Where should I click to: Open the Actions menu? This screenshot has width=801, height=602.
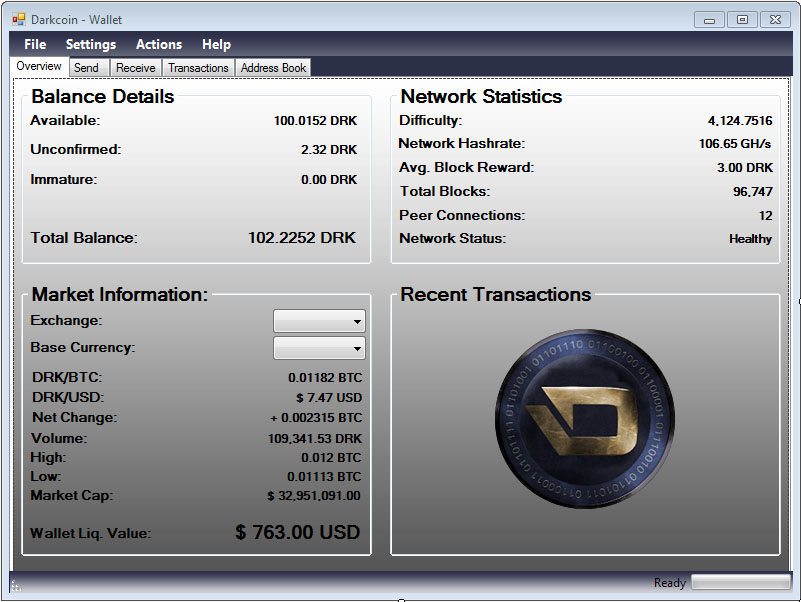point(159,44)
